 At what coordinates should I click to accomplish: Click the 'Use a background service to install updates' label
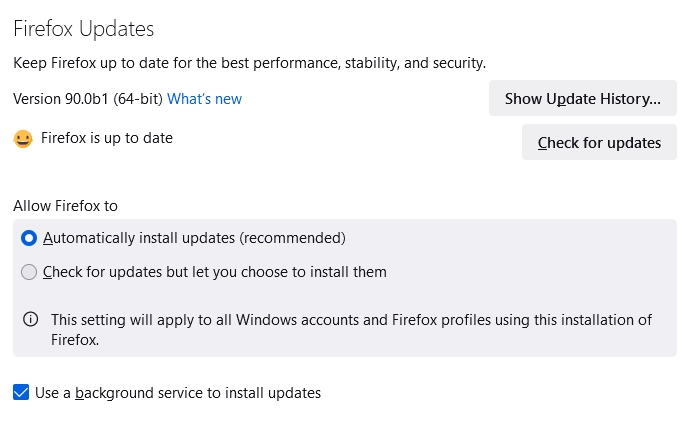point(178,393)
